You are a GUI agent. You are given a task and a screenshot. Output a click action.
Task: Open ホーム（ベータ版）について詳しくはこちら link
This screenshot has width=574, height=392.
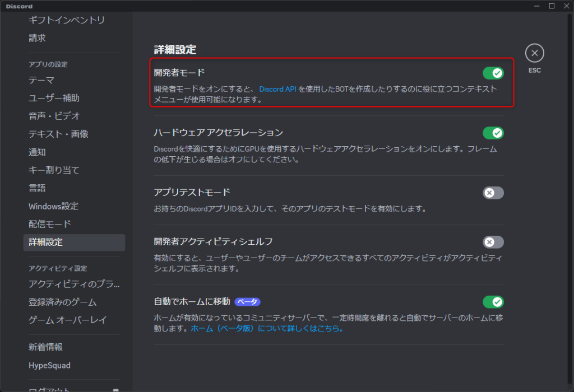(x=266, y=329)
